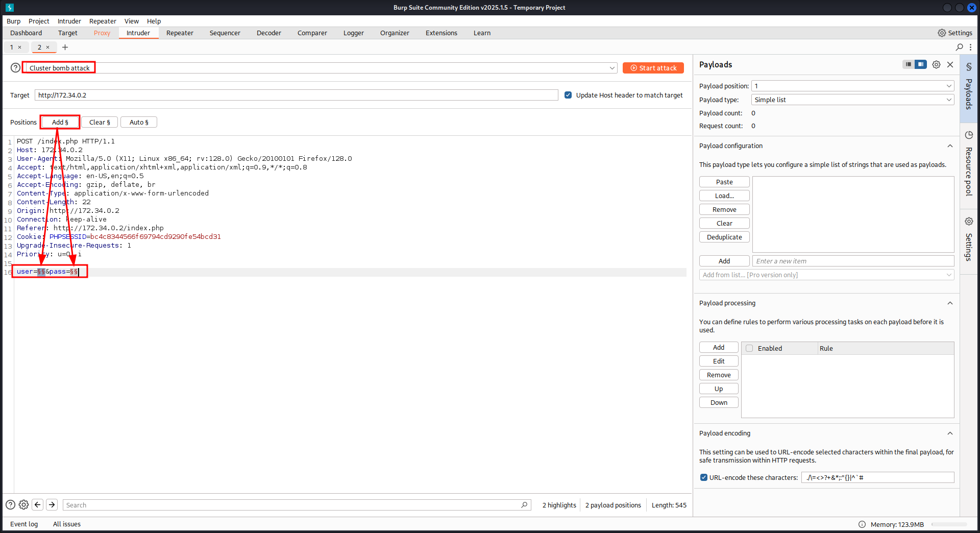Click the user=§§&pass=§§ body line
This screenshot has width=980, height=533.
coord(47,272)
